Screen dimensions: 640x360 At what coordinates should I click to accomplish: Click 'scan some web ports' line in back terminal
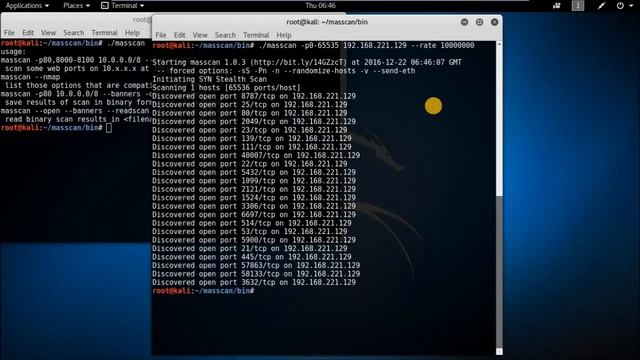(77, 69)
